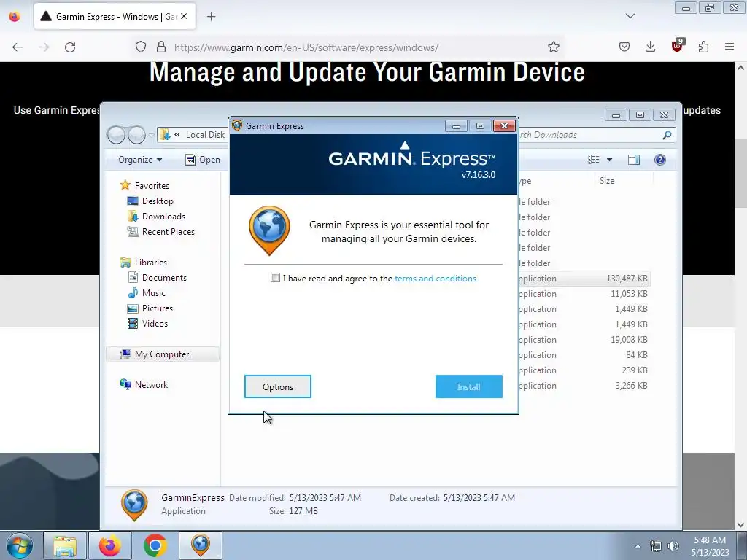
Task: Open the Explorer address bar history arrow
Action: (x=152, y=135)
